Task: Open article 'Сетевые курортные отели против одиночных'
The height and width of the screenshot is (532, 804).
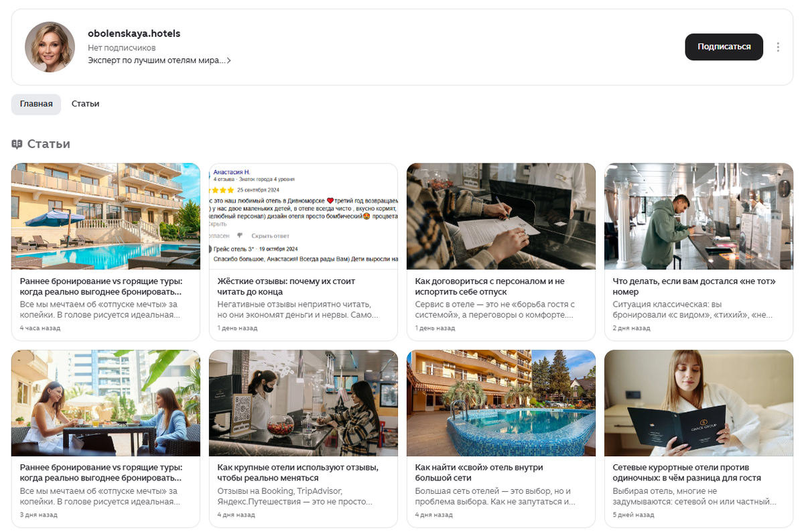Action: (x=687, y=473)
